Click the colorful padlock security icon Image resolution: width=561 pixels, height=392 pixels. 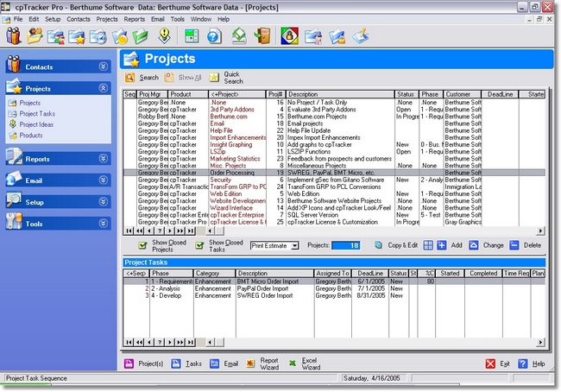[x=289, y=36]
